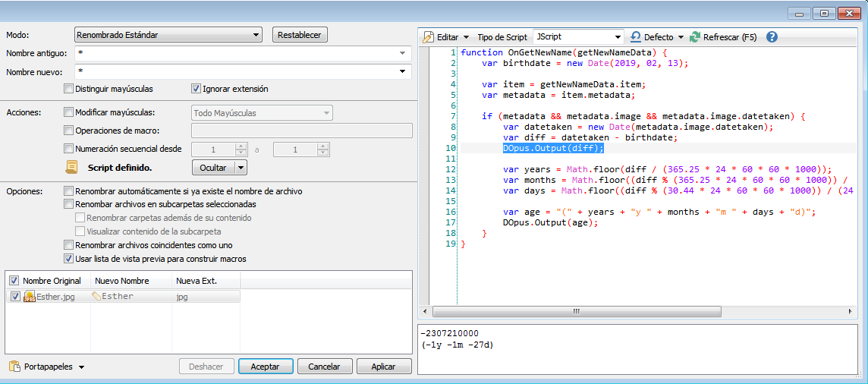The height and width of the screenshot is (384, 868).
Task: Click the Editar pencil icon
Action: [x=428, y=37]
